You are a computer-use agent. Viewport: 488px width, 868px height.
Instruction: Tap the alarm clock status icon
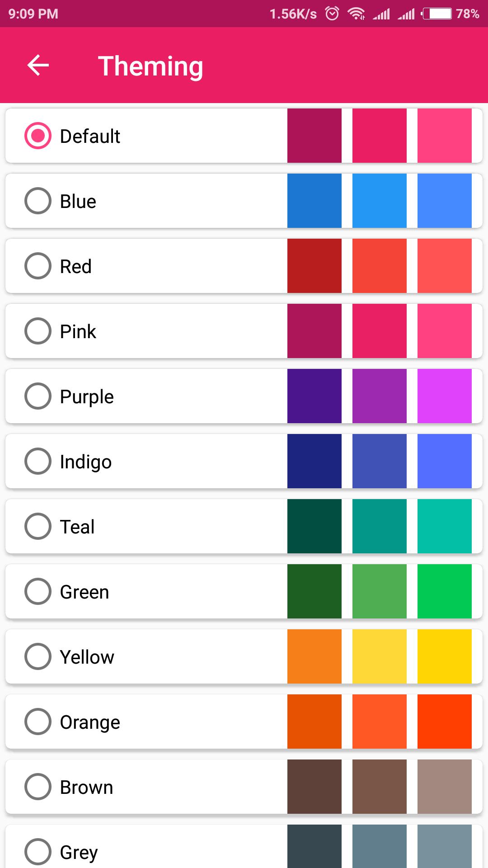pos(332,14)
